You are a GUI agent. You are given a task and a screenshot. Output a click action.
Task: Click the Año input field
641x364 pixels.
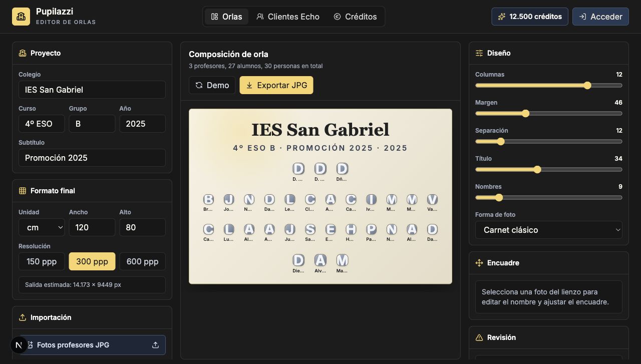point(142,124)
